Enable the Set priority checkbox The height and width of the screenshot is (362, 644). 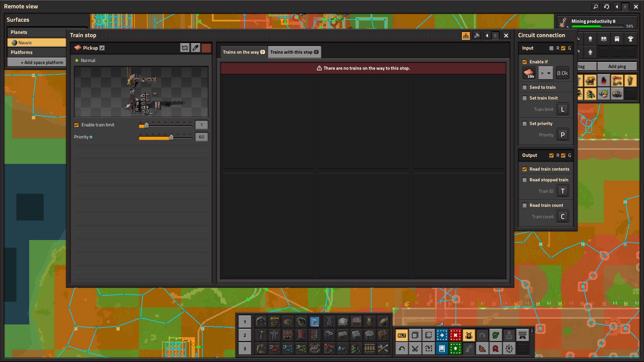pyautogui.click(x=525, y=124)
